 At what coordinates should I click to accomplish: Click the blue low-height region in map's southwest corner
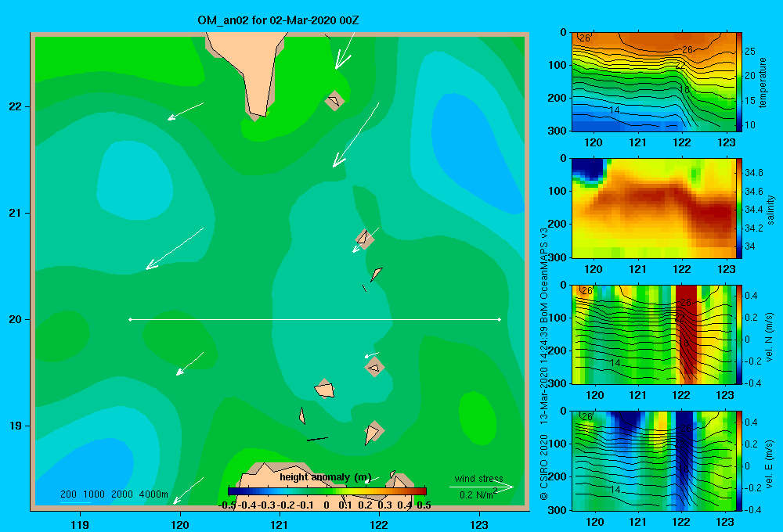88,472
